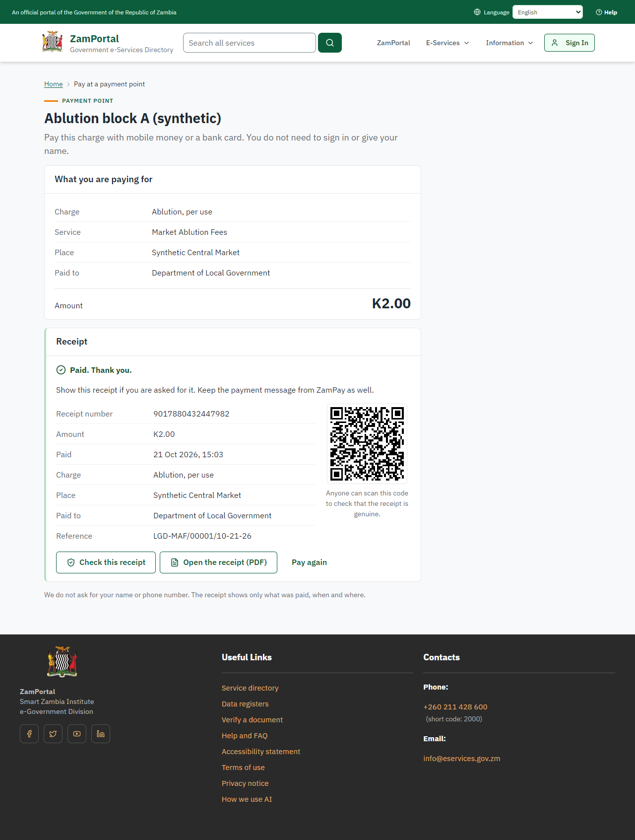
Task: Click the Help question mark icon
Action: click(599, 12)
